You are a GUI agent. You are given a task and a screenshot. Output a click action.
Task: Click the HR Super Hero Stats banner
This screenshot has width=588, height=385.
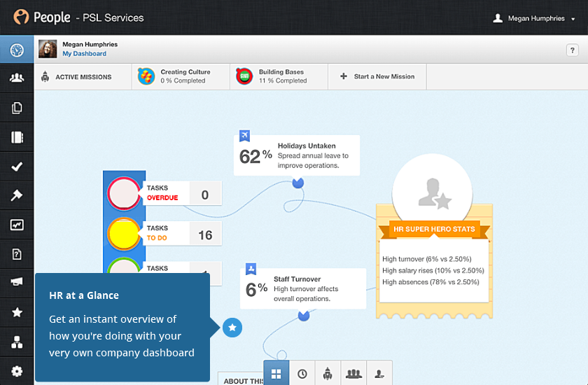434,229
